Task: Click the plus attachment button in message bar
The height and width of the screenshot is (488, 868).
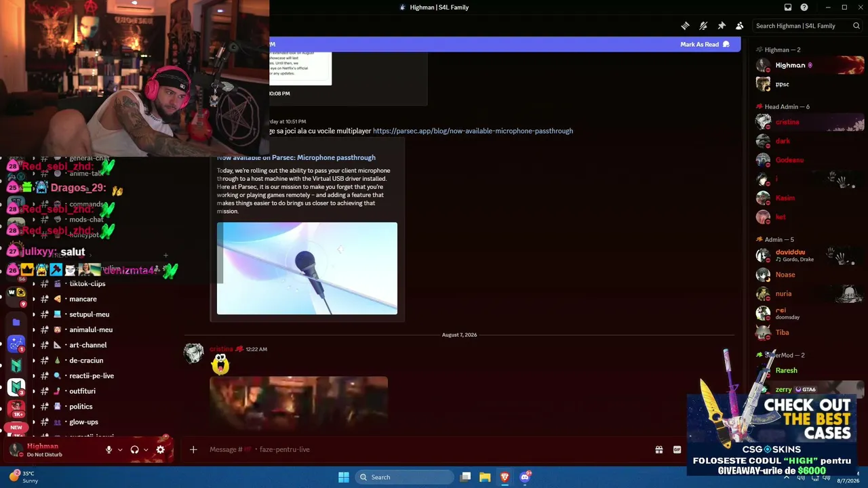Action: click(x=193, y=449)
